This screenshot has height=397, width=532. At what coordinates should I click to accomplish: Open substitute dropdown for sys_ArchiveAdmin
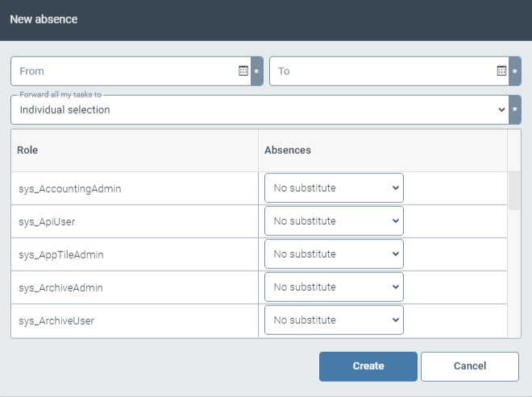(x=334, y=287)
